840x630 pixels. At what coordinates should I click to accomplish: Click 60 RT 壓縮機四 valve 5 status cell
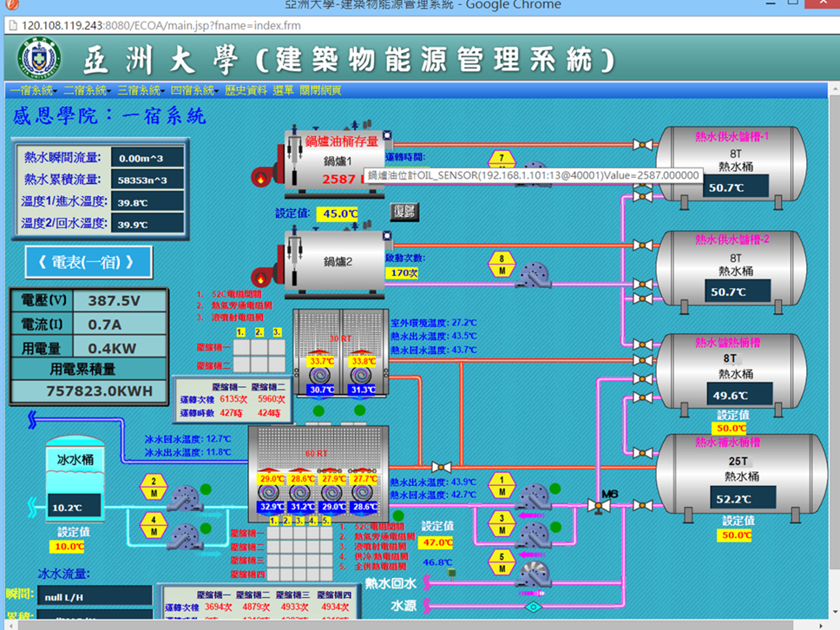pyautogui.click(x=326, y=574)
